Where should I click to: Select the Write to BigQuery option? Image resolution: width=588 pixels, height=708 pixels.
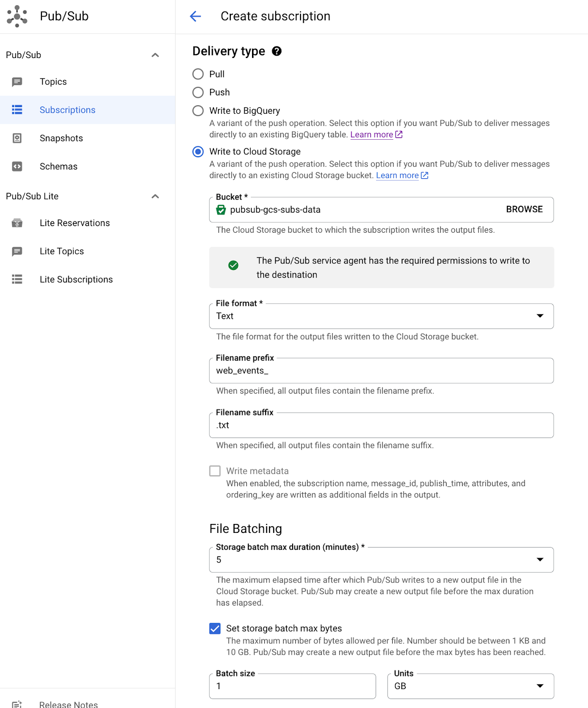[x=198, y=110]
